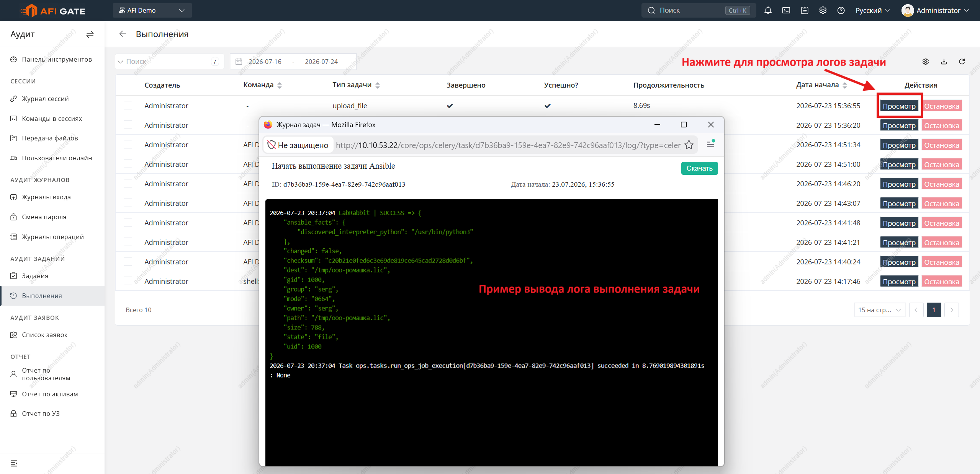Sort by Тип задачи column arrows
This screenshot has width=980, height=474.
pyautogui.click(x=378, y=85)
